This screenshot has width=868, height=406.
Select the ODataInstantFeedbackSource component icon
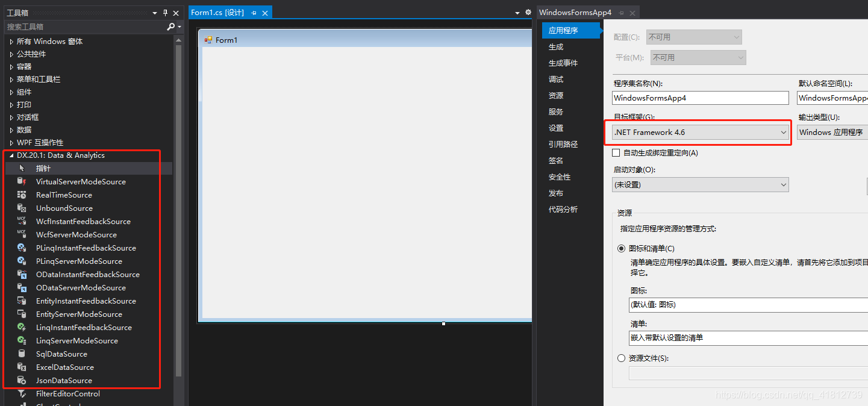22,274
